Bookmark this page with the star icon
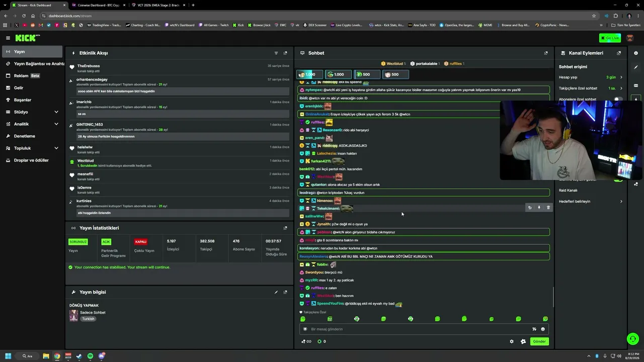644x362 pixels. (594, 16)
